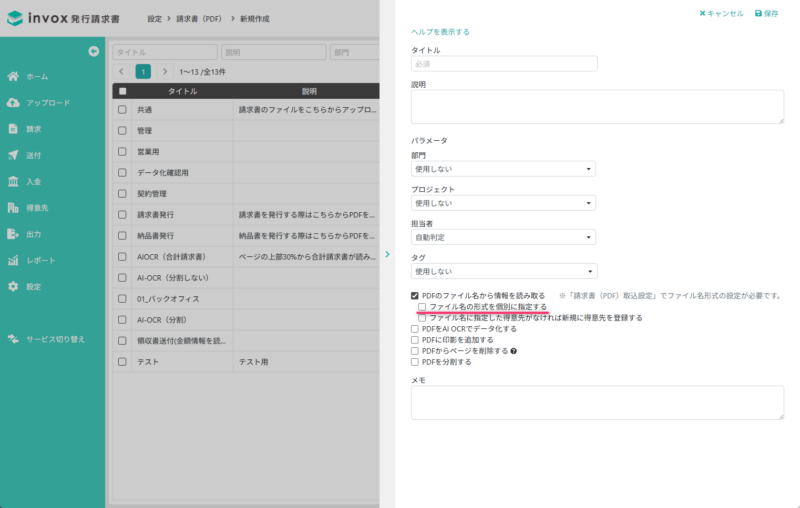Click 保存 to save the form
The height and width of the screenshot is (508, 800).
[x=767, y=13]
